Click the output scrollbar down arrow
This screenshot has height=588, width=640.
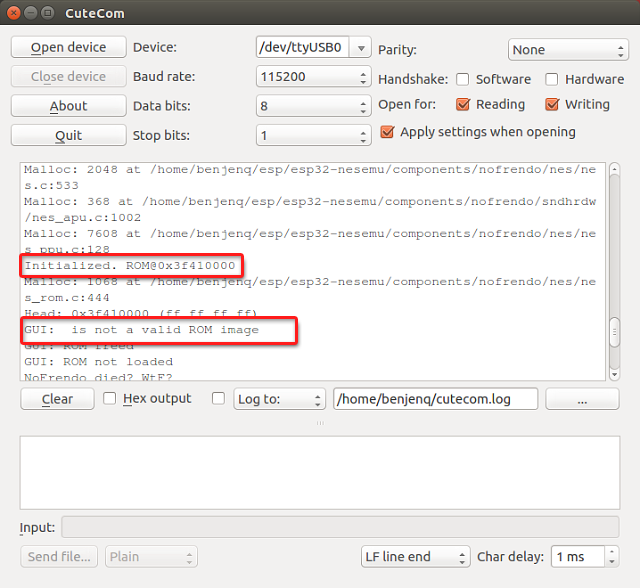click(614, 375)
